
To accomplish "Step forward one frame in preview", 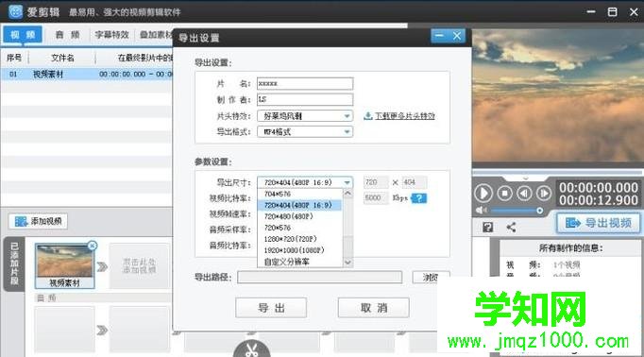I will [x=544, y=193].
